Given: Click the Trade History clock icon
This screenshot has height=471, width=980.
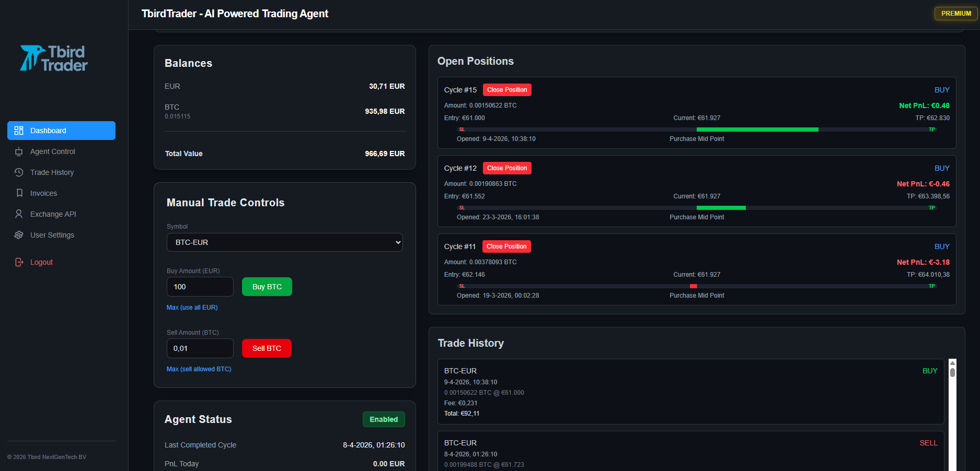Looking at the screenshot, I should pos(19,172).
